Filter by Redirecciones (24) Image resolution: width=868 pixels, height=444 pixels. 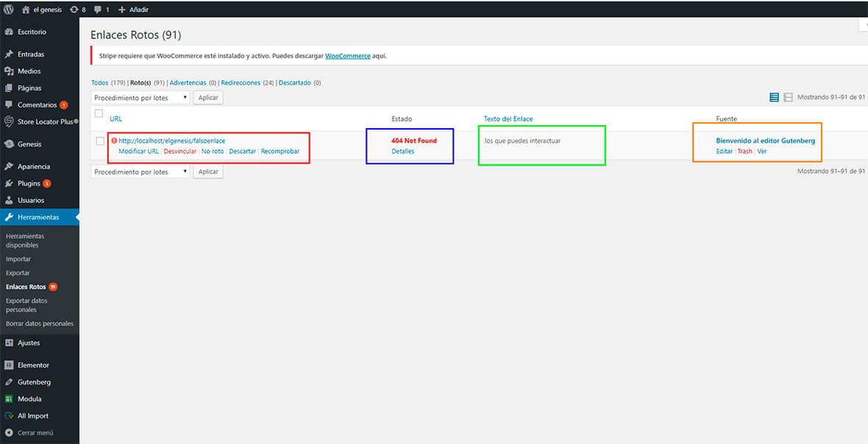click(x=241, y=82)
